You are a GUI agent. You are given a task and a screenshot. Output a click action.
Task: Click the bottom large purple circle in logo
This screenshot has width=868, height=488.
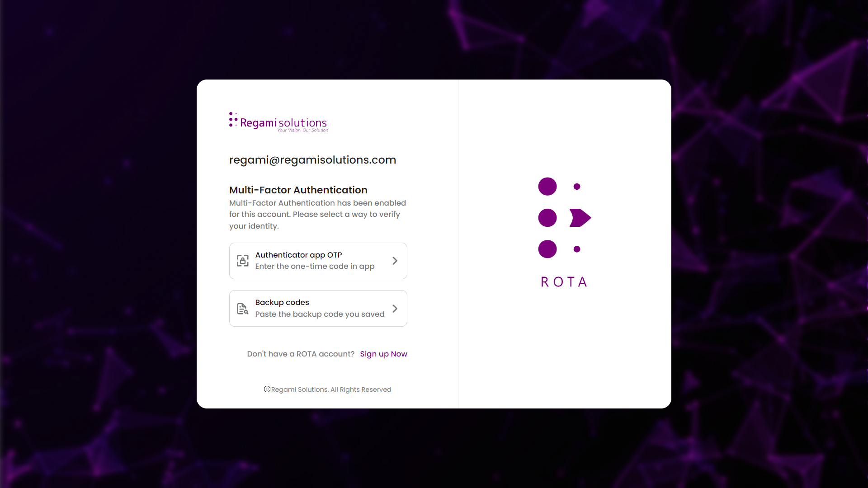click(x=547, y=249)
